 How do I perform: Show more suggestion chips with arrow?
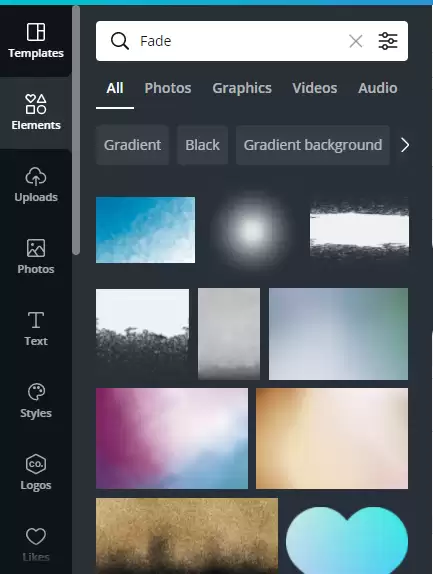tap(405, 145)
